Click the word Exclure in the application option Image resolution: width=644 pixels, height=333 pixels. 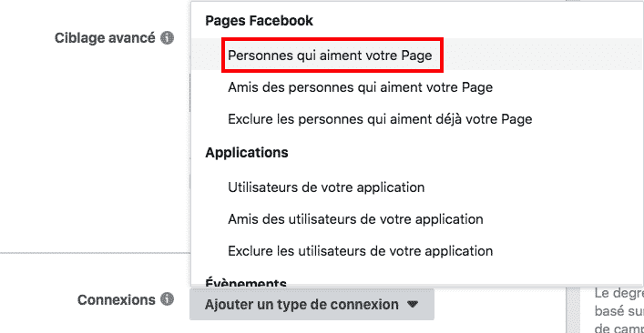pyautogui.click(x=250, y=250)
